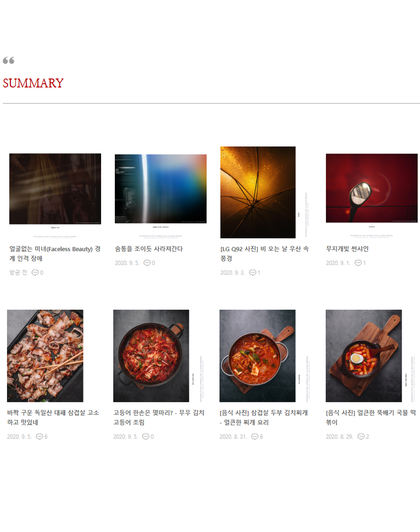This screenshot has height=532, width=420.
Task: Click comment icon under Faceless Beauty post
Action: (35, 272)
